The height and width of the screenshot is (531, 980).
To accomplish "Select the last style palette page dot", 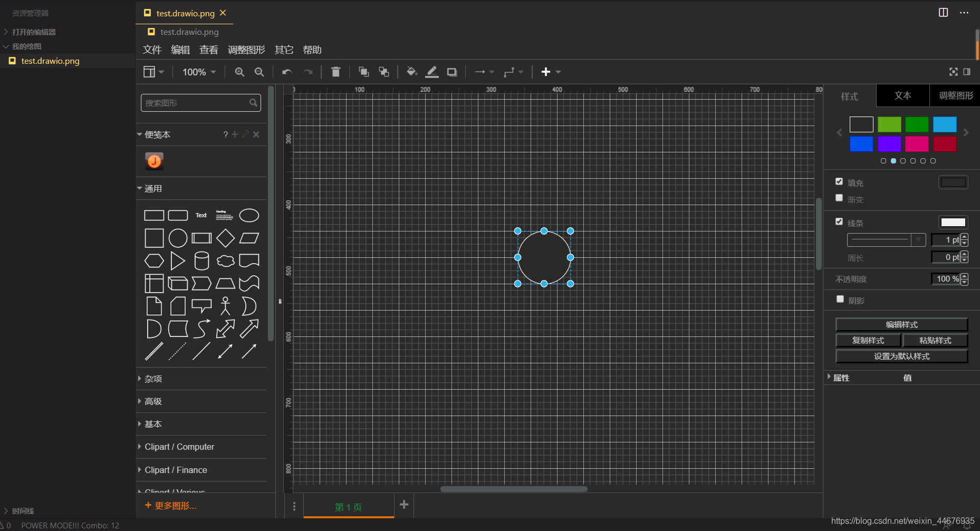I will pos(933,161).
